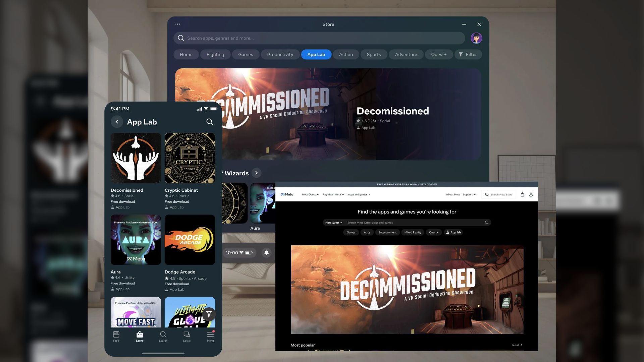Click the About Meta link on website
This screenshot has width=644, height=362.
point(453,194)
